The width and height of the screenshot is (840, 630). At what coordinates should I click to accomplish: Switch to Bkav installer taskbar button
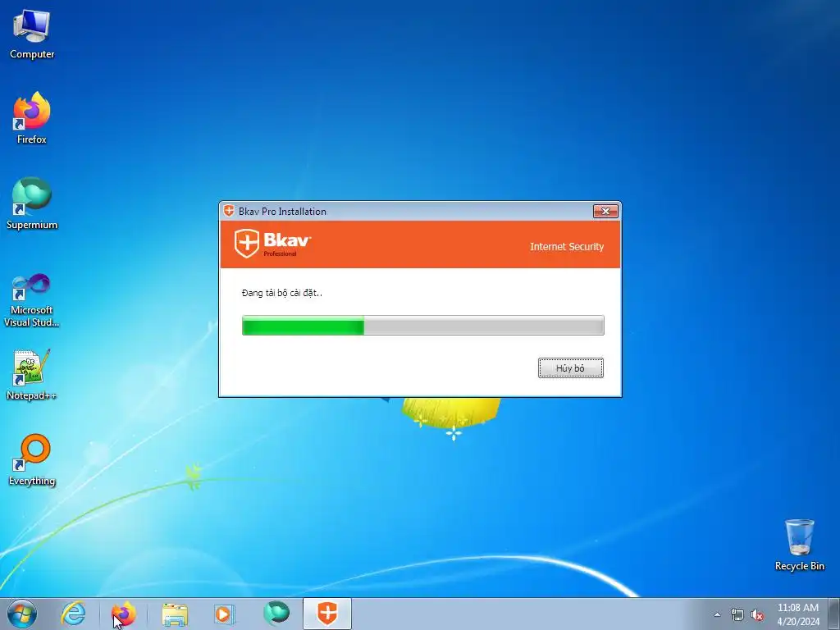point(327,614)
